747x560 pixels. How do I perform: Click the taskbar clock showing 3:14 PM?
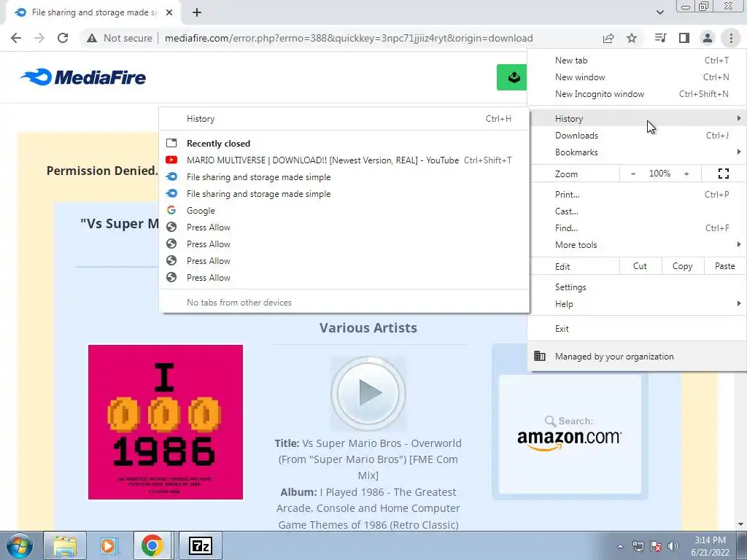coord(710,546)
